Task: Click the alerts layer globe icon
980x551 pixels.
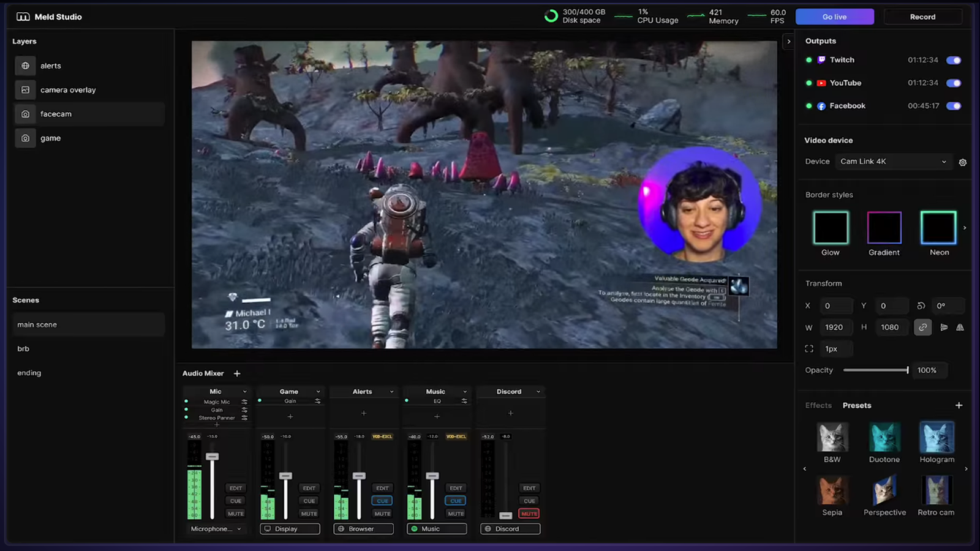Action: pyautogui.click(x=25, y=66)
